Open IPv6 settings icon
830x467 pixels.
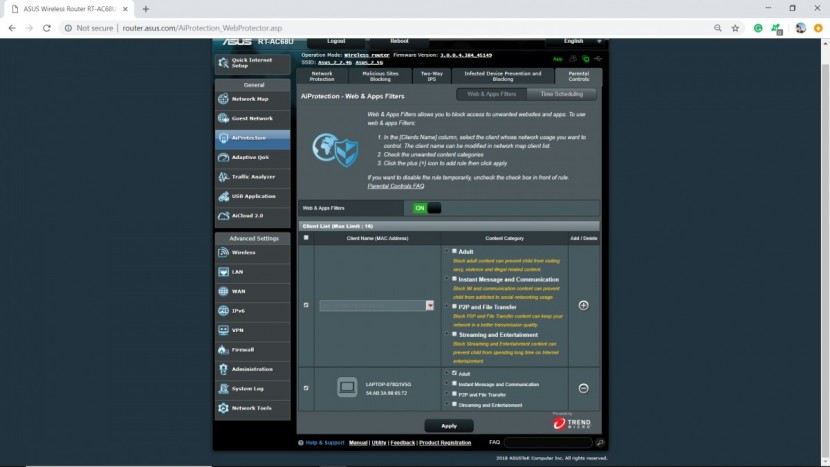[223, 311]
